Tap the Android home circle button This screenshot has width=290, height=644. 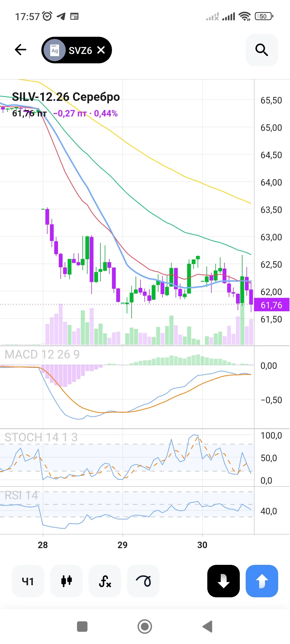145,627
